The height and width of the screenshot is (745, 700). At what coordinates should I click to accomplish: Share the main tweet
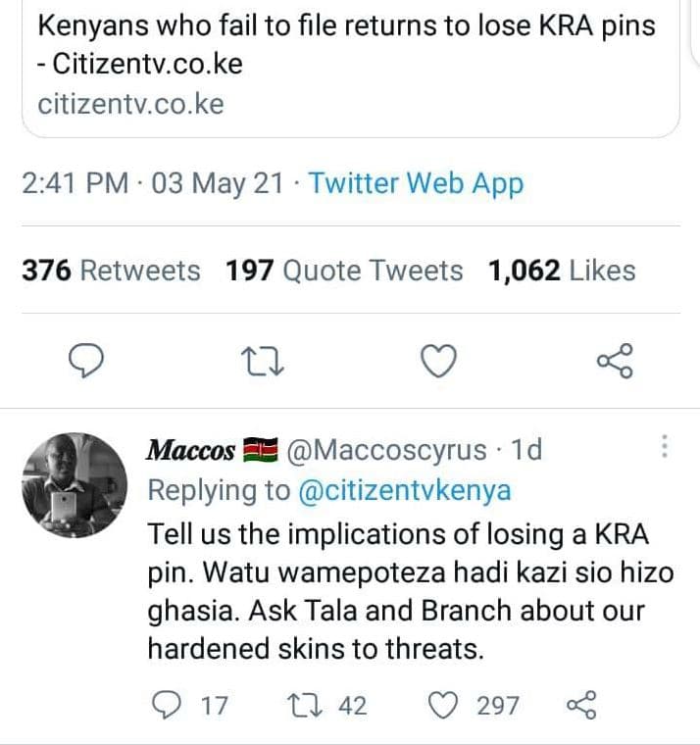(616, 363)
